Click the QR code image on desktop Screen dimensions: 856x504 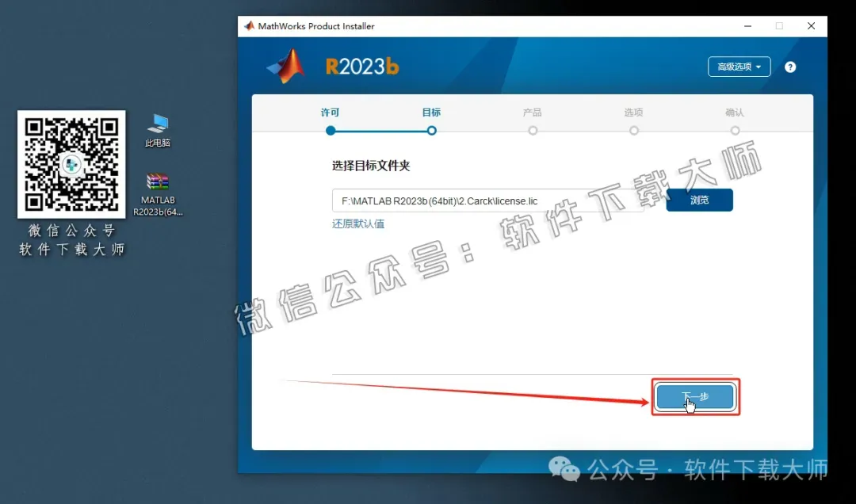pyautogui.click(x=71, y=164)
